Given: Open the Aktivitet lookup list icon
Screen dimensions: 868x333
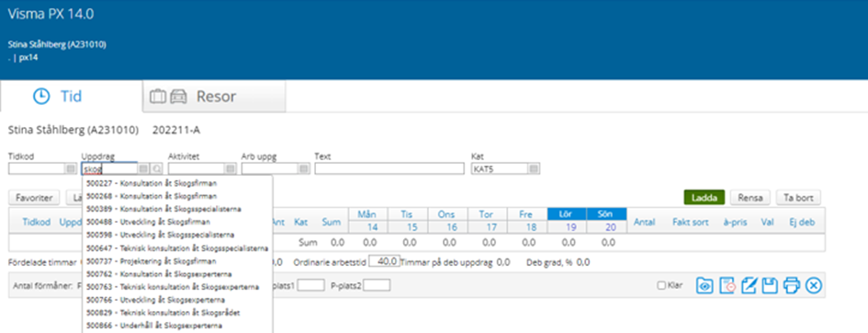Looking at the screenshot, I should point(231,169).
